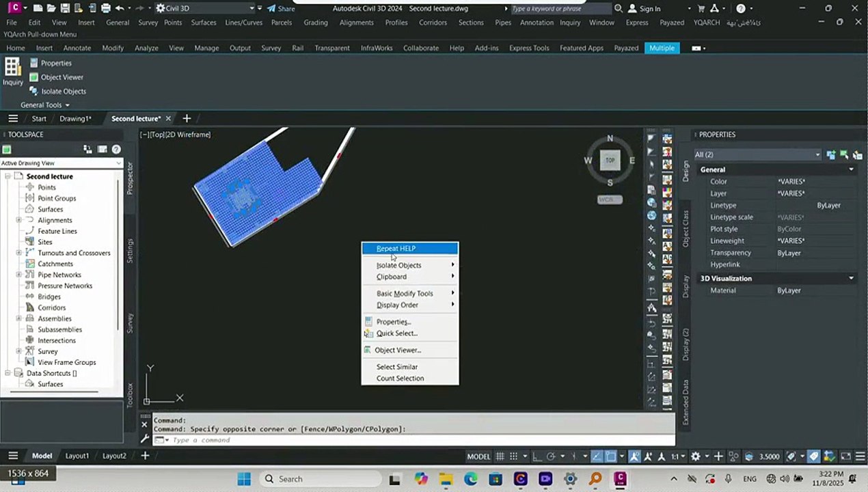Click the Open file icon in quick access toolbar
Screen dimensions: 868x492
(x=52, y=8)
